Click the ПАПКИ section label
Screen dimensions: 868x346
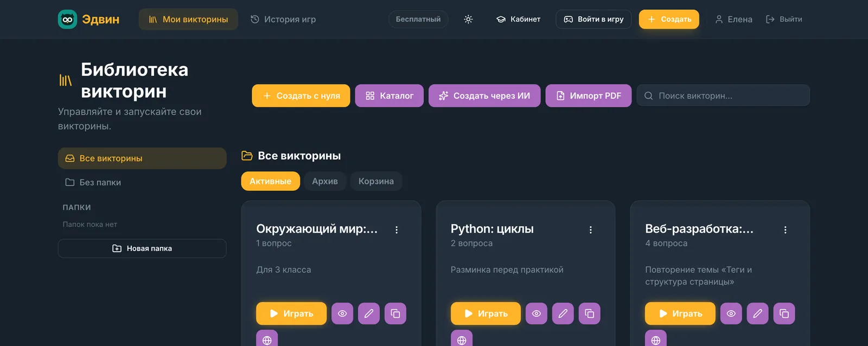pyautogui.click(x=76, y=207)
